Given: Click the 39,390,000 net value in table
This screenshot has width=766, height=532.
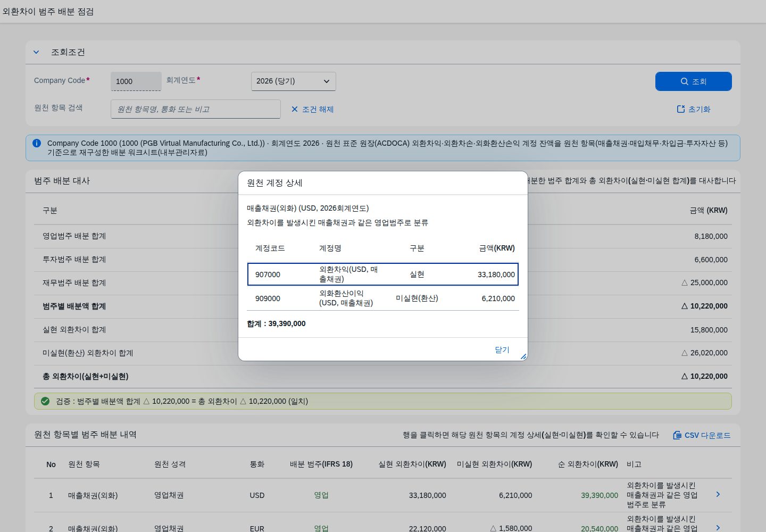Looking at the screenshot, I should pyautogui.click(x=600, y=495).
